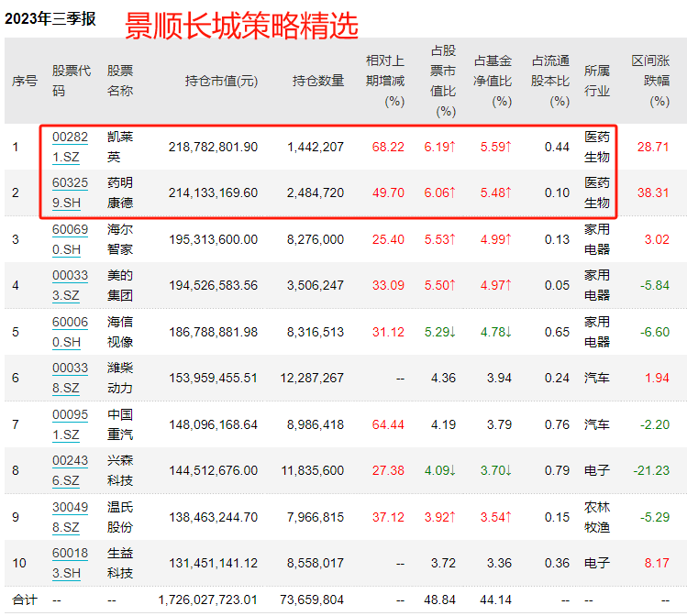Open stock code link 000333.SZ
Viewport: 687px width, 616px height.
pyautogui.click(x=70, y=285)
